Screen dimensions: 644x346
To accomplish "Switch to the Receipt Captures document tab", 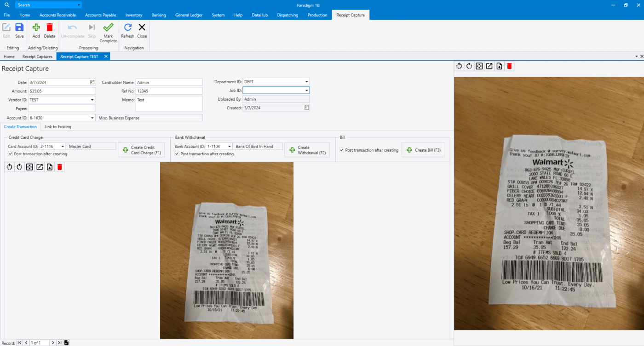I will pos(37,57).
